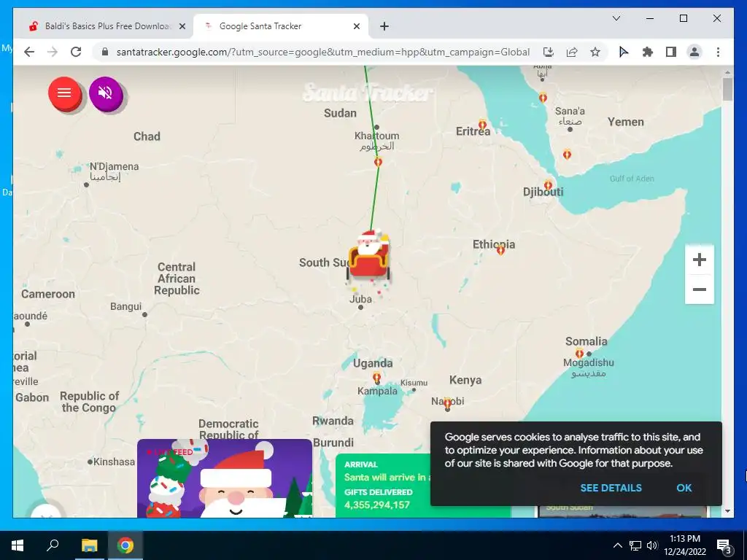This screenshot has width=747, height=560.
Task: Open the red hamburger menu button
Action: click(64, 93)
